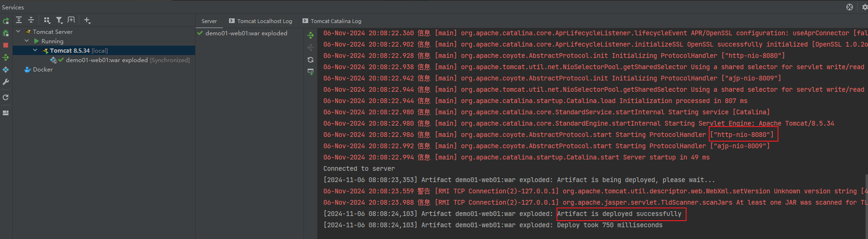Click the Services panel title
Image resolution: width=868 pixels, height=239 pixels.
[13, 7]
